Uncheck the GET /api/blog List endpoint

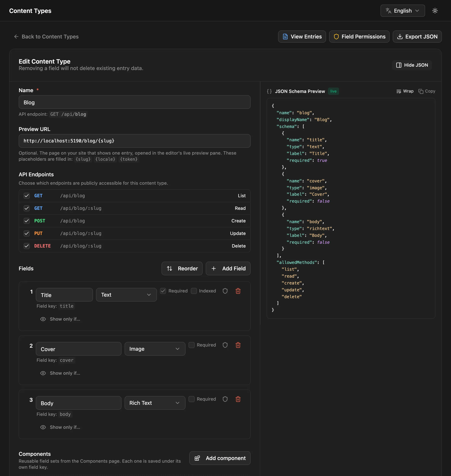[27, 196]
